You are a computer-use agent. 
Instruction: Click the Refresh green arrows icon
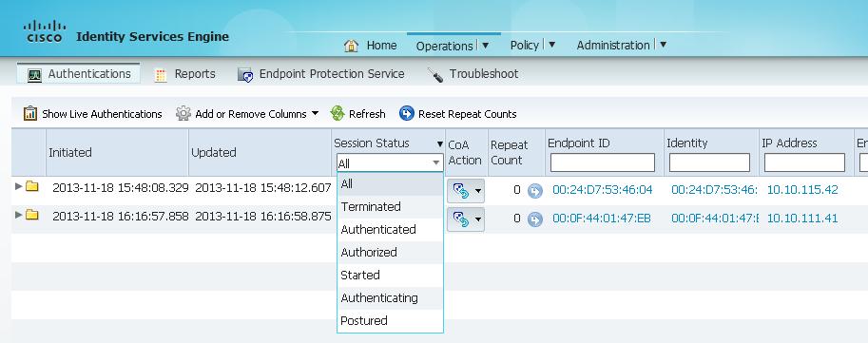pos(338,113)
